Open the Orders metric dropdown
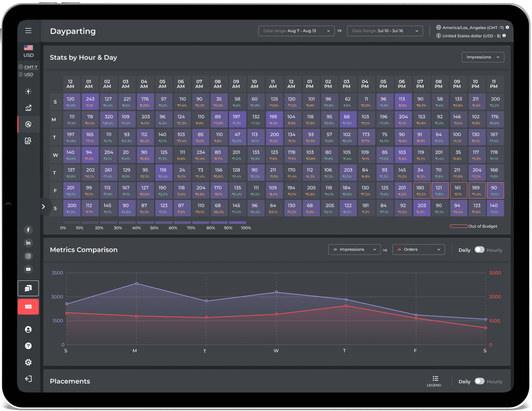Viewport: 532px width, 411px height. coord(418,250)
